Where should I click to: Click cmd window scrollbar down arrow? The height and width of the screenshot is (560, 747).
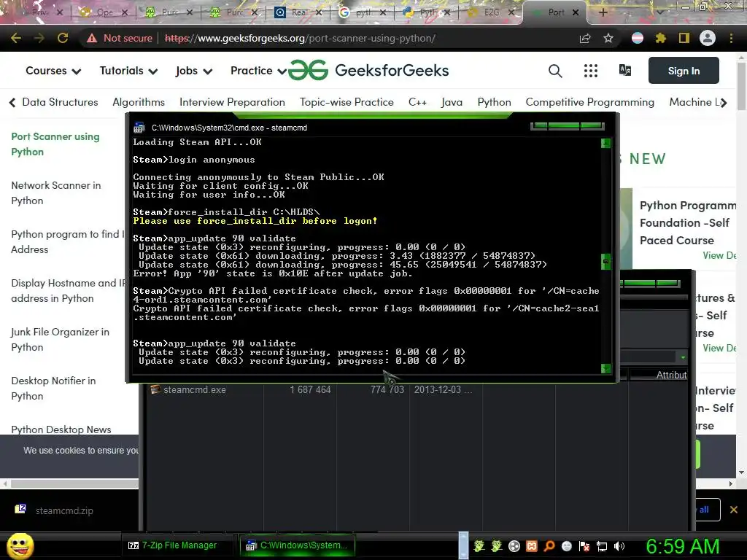click(x=606, y=368)
